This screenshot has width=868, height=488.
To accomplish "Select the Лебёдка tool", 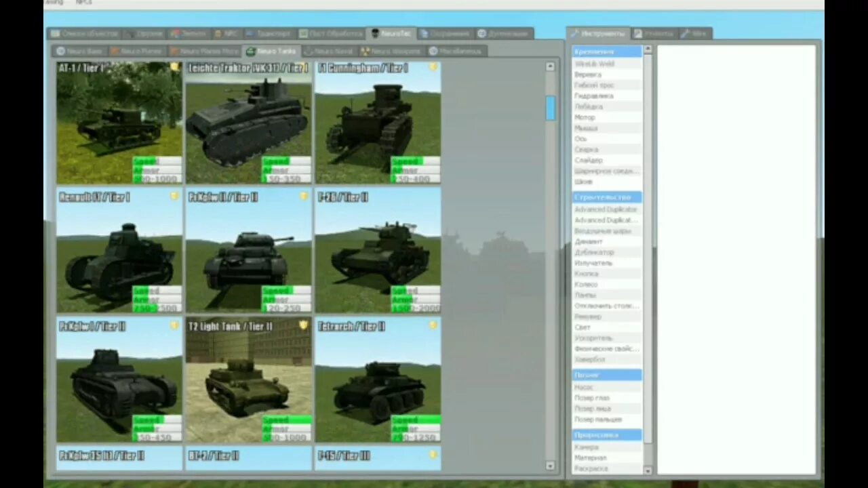I will [607, 106].
